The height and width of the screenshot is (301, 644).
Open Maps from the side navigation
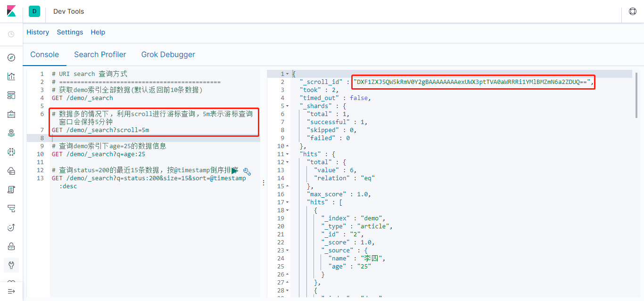point(11,133)
